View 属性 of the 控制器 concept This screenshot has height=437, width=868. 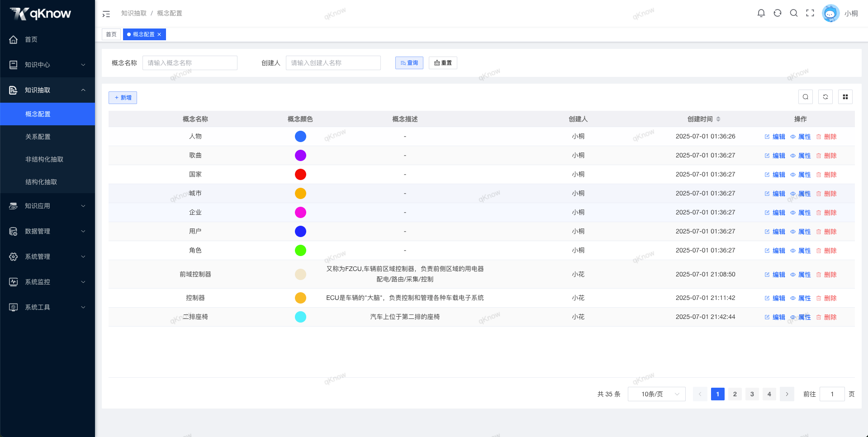tap(801, 298)
